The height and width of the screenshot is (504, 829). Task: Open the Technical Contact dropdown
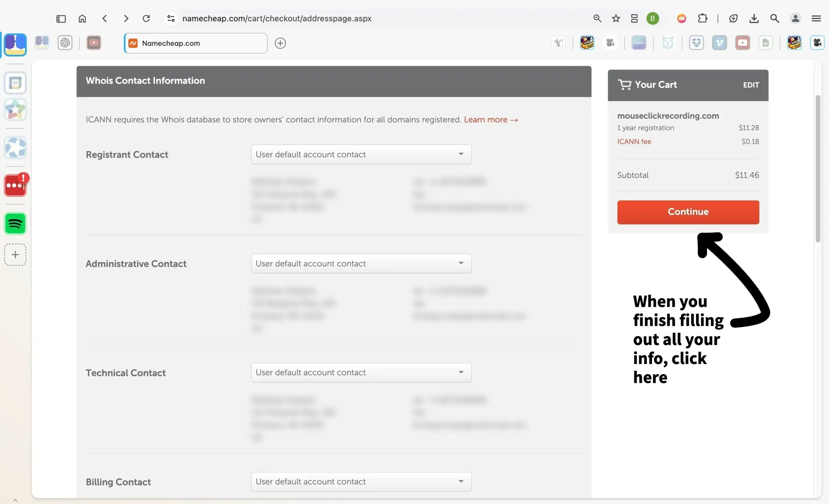tap(361, 372)
